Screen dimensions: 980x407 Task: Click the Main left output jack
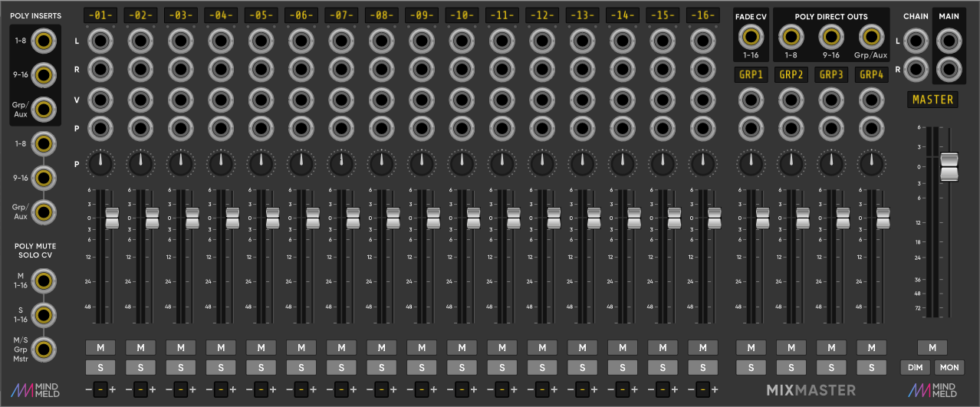click(949, 41)
